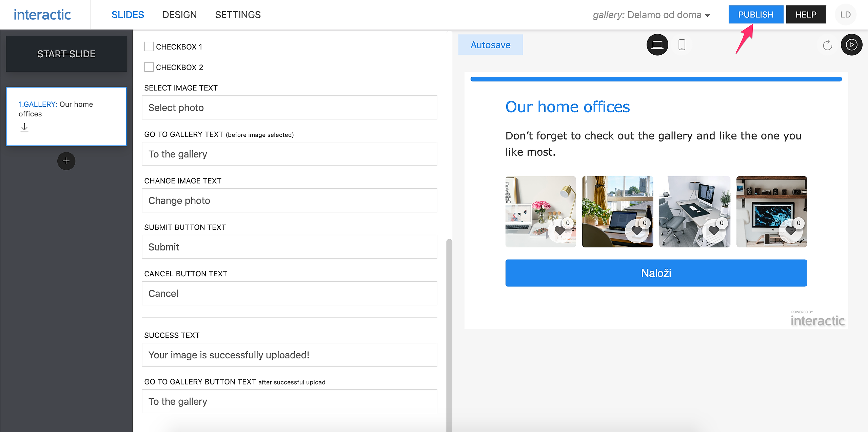Click the refresh preview icon
Image resolution: width=868 pixels, height=432 pixels.
[827, 45]
